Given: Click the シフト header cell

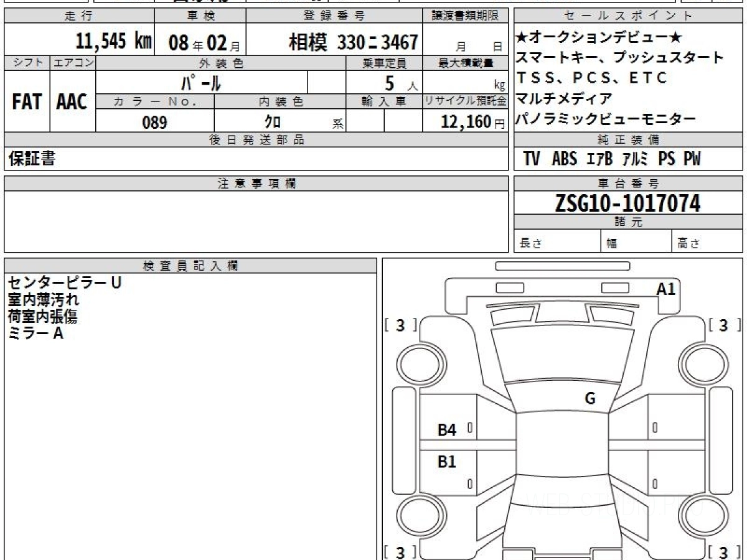Looking at the screenshot, I should click(27, 63).
